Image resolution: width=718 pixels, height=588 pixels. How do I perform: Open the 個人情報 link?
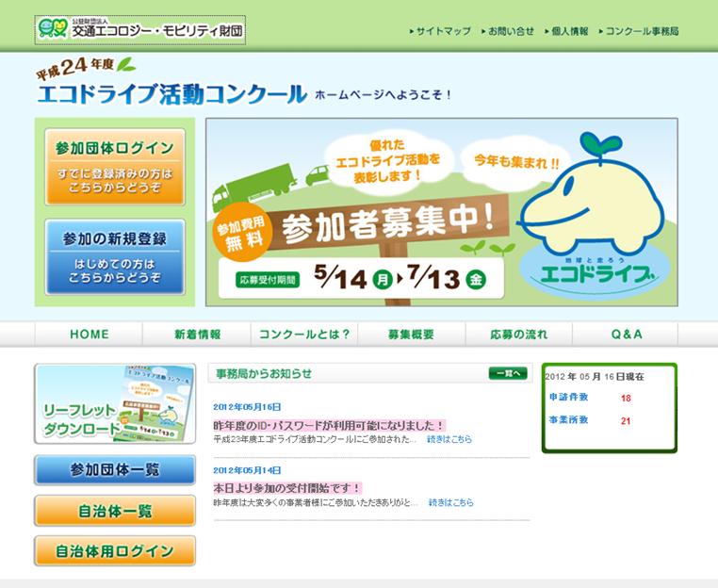[566, 31]
